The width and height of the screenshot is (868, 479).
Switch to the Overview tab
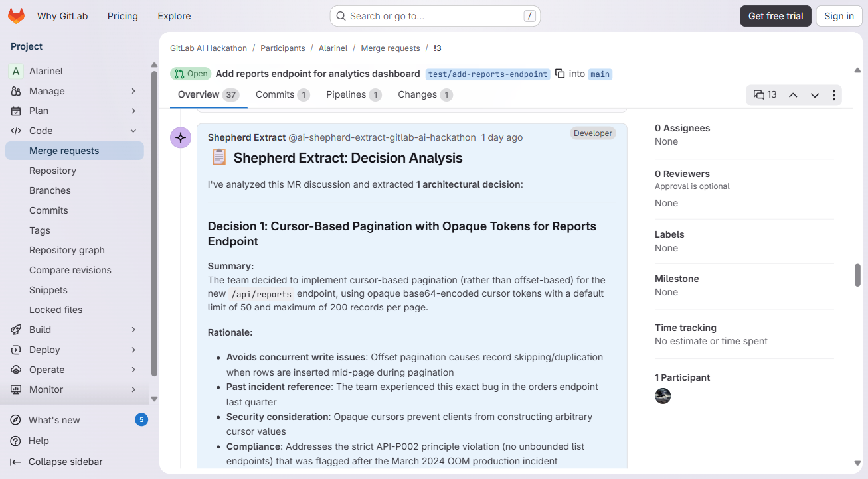click(209, 95)
